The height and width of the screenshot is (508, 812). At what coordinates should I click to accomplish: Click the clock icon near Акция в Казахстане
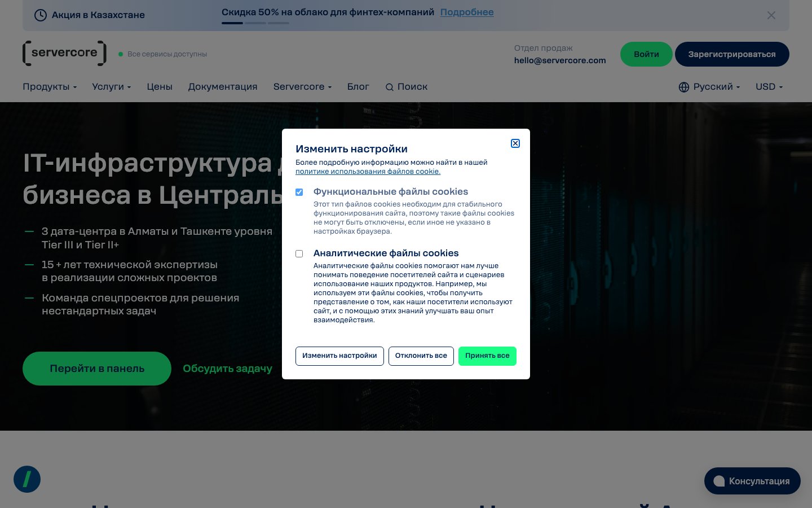click(x=41, y=15)
